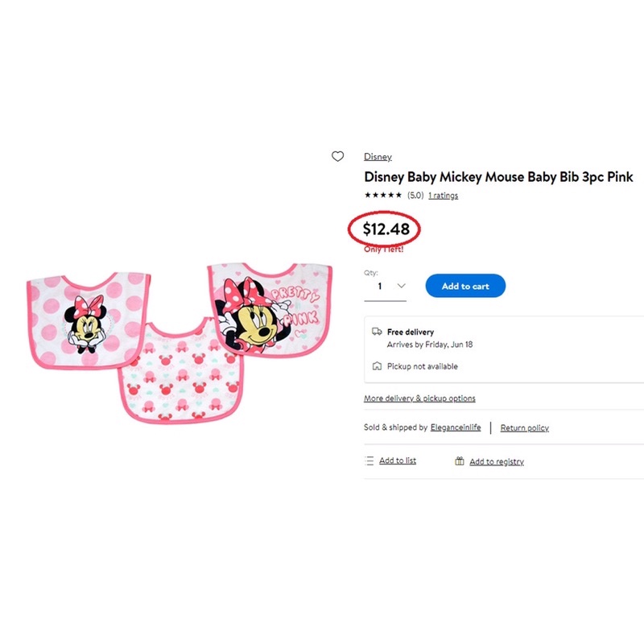Screen dimensions: 644x644
Task: Click the last star in the rating
Action: pos(397,195)
